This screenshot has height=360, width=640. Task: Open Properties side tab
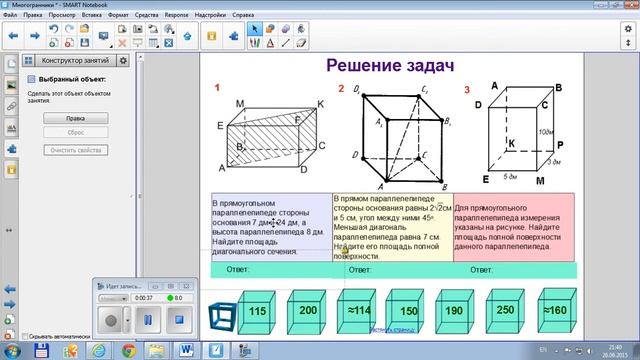click(x=11, y=128)
